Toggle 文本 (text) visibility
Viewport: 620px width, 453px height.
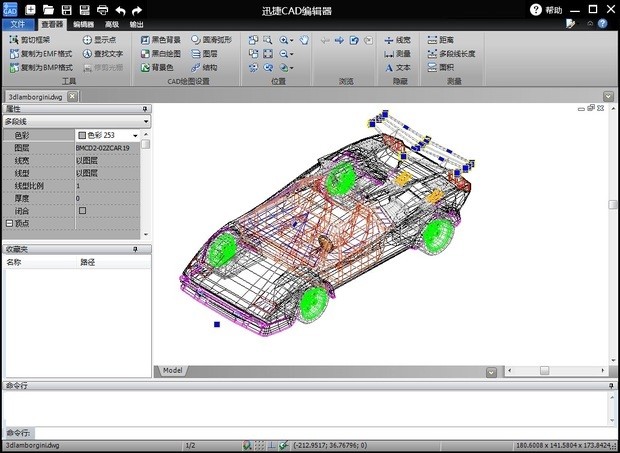[x=397, y=67]
